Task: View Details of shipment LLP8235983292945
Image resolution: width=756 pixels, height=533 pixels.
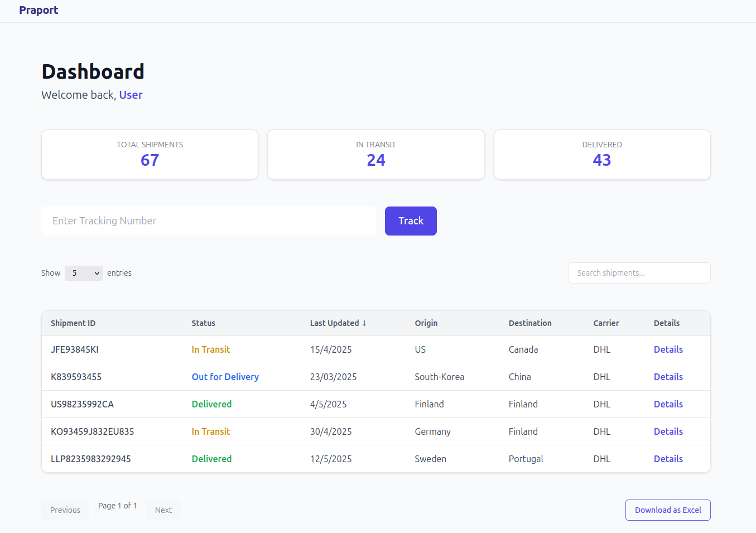Action: (x=668, y=458)
